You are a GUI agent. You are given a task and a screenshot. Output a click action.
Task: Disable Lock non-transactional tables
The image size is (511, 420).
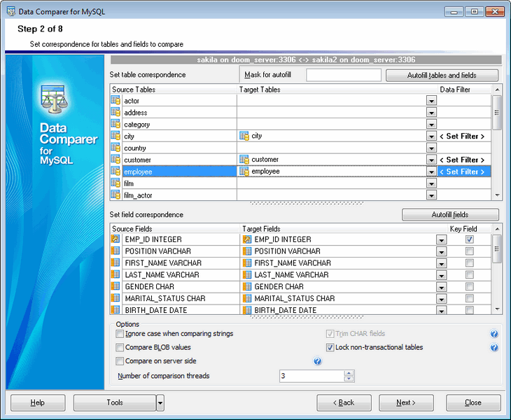tap(330, 347)
